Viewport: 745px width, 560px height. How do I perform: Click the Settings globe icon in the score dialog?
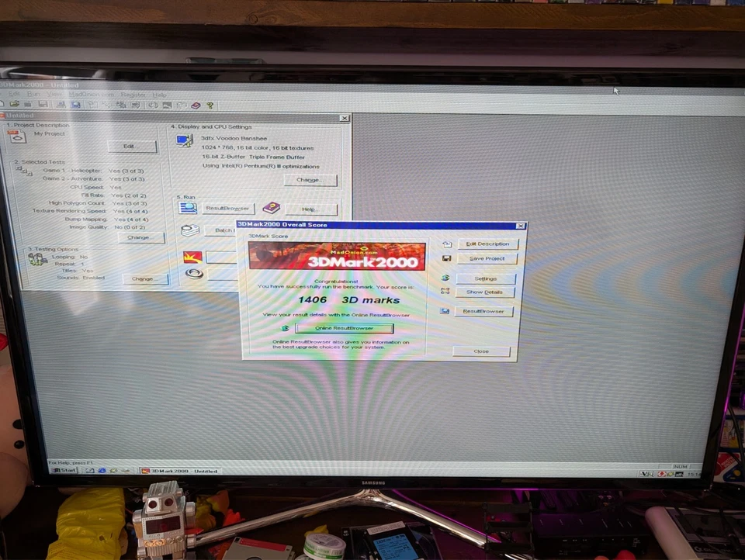pyautogui.click(x=445, y=278)
